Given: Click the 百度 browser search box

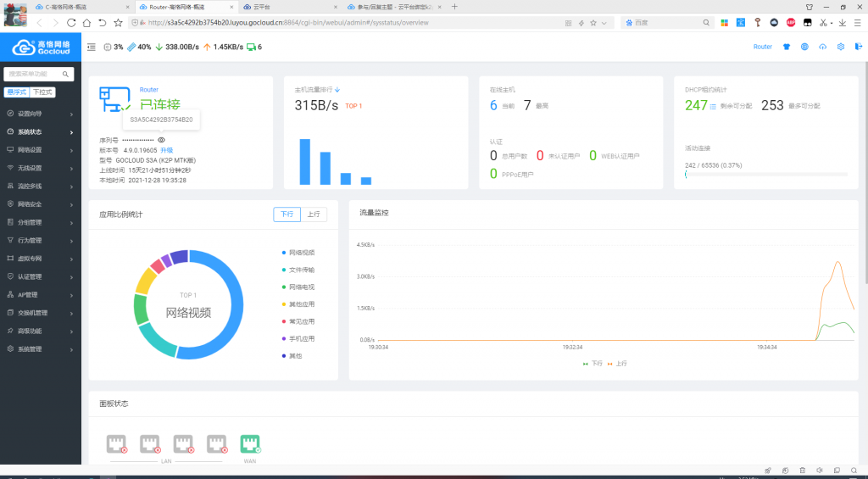Looking at the screenshot, I should tap(666, 23).
